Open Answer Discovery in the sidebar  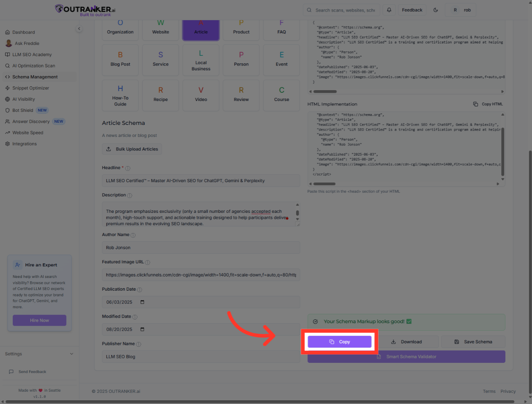click(x=31, y=122)
